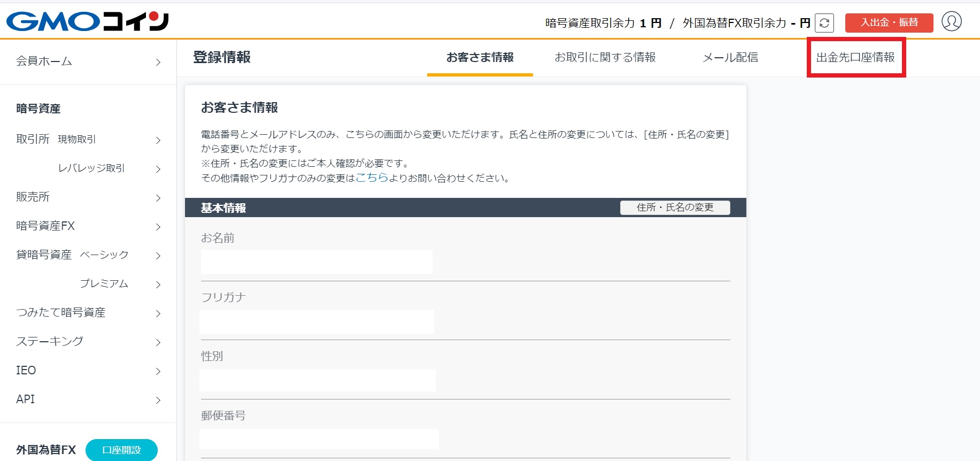The image size is (980, 461).
Task: Open the 出金先口座情報 tab
Action: [855, 57]
